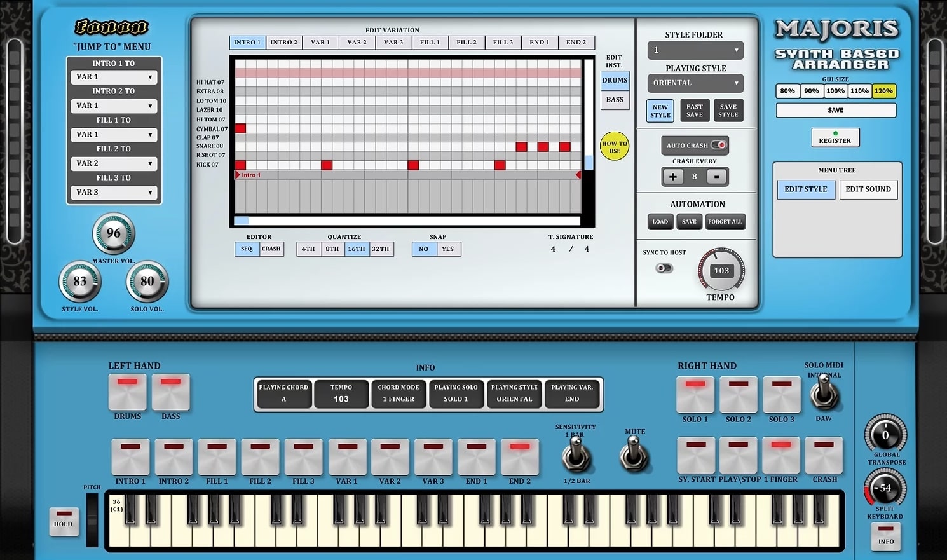
Task: Click the REGISTER button
Action: (835, 137)
